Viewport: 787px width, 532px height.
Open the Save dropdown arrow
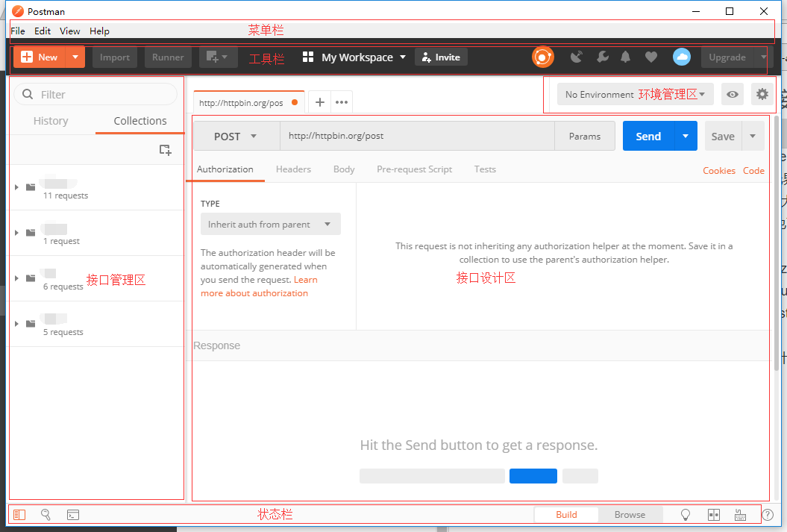(753, 136)
